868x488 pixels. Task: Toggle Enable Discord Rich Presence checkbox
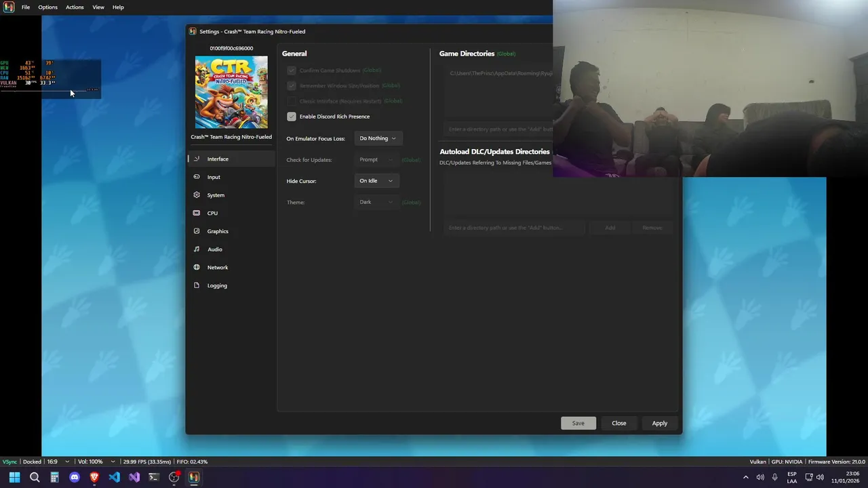292,117
